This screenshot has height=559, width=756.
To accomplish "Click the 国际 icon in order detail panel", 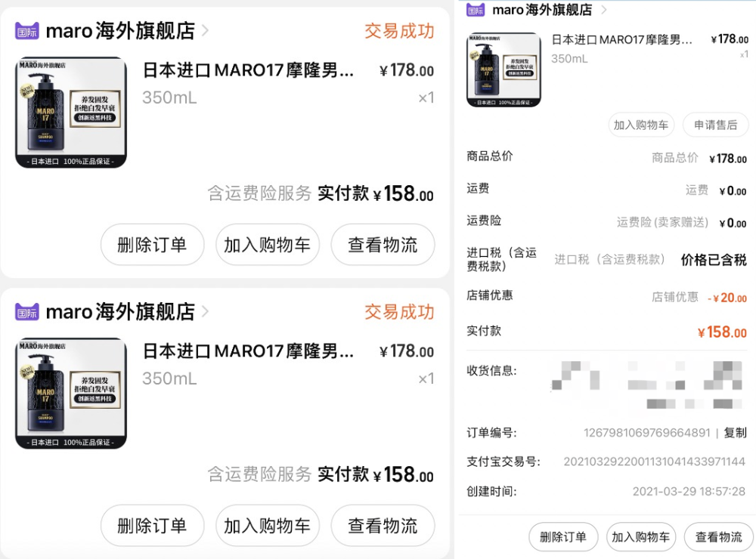I will (476, 10).
